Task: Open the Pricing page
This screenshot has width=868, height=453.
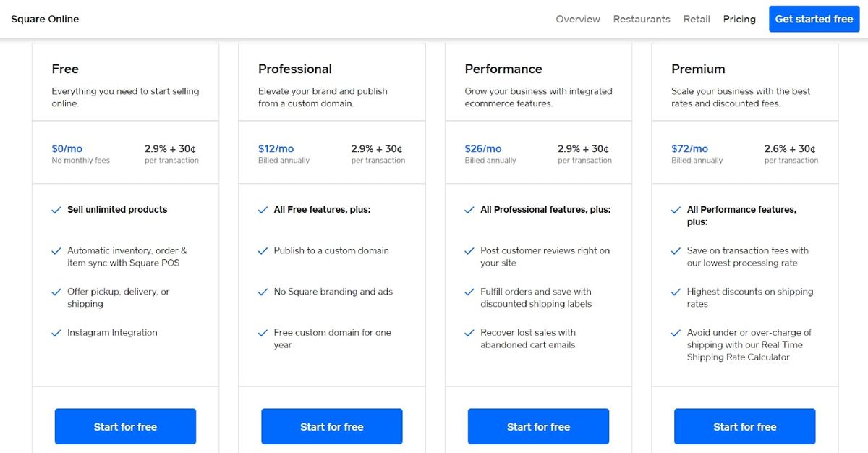Action: 739,19
